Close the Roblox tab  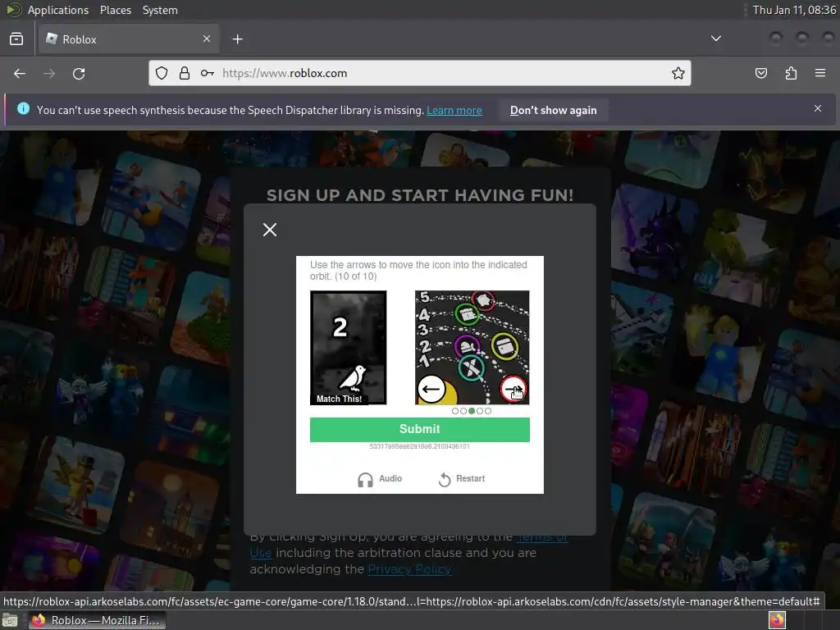click(207, 39)
